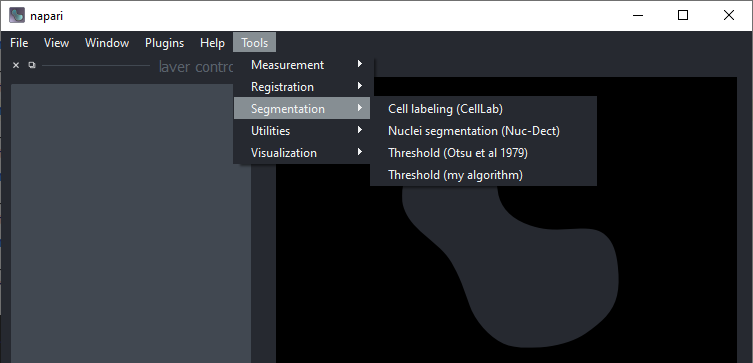Open the File menu

pos(19,43)
